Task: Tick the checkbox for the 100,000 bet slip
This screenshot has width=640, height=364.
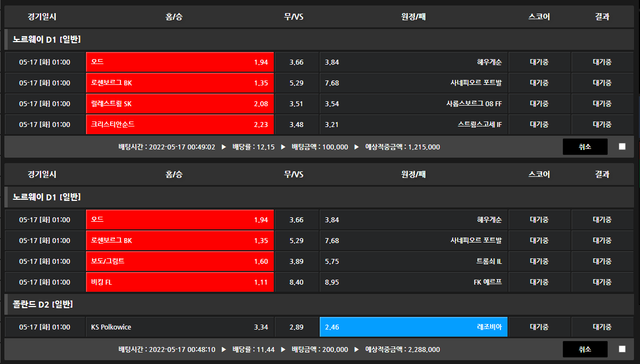Action: pyautogui.click(x=622, y=147)
